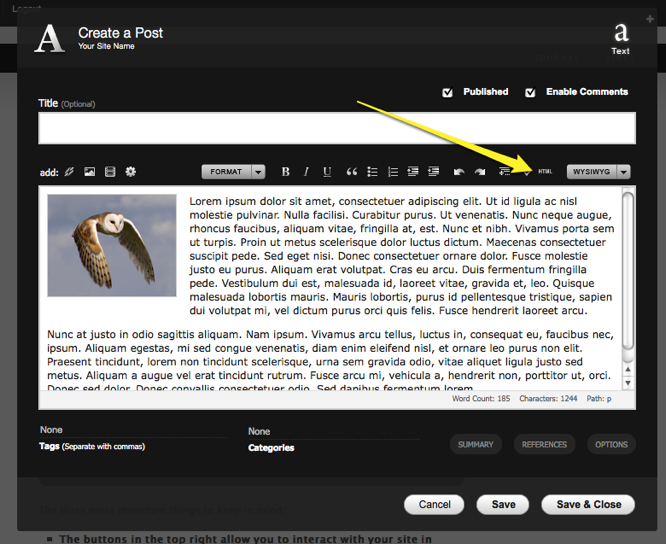This screenshot has height=544, width=666.
Task: Open the FORMAT dropdown
Action: click(x=233, y=172)
